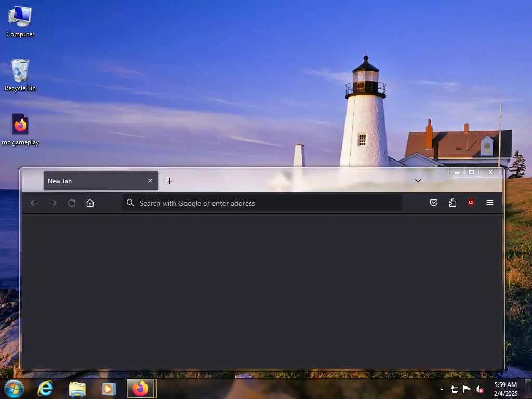
Task: Close the Firefox window
Action: 490,172
